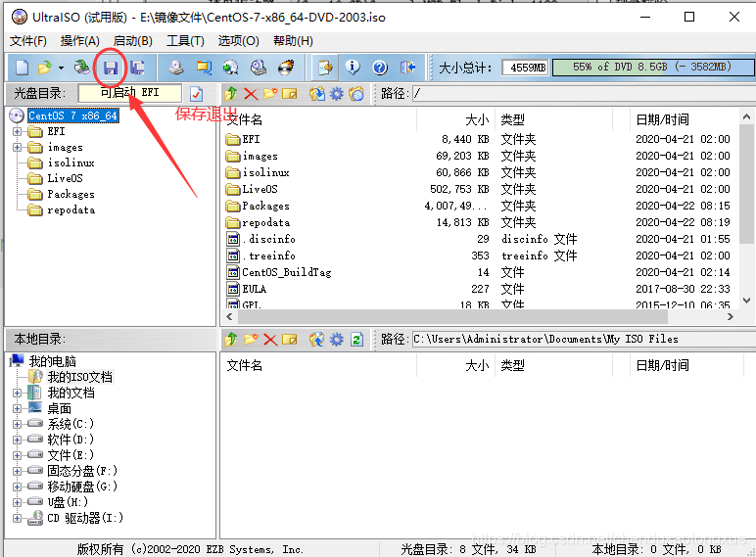The image size is (756, 557).
Task: Click Extract icon in disc pane toolbar
Action: click(x=316, y=93)
